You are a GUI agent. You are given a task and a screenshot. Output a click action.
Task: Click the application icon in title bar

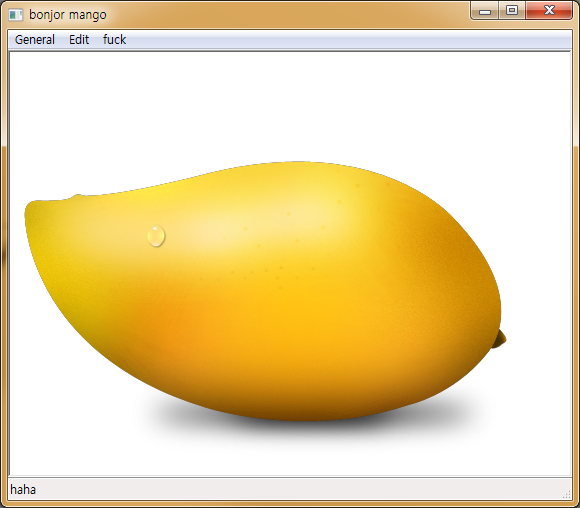(x=16, y=15)
